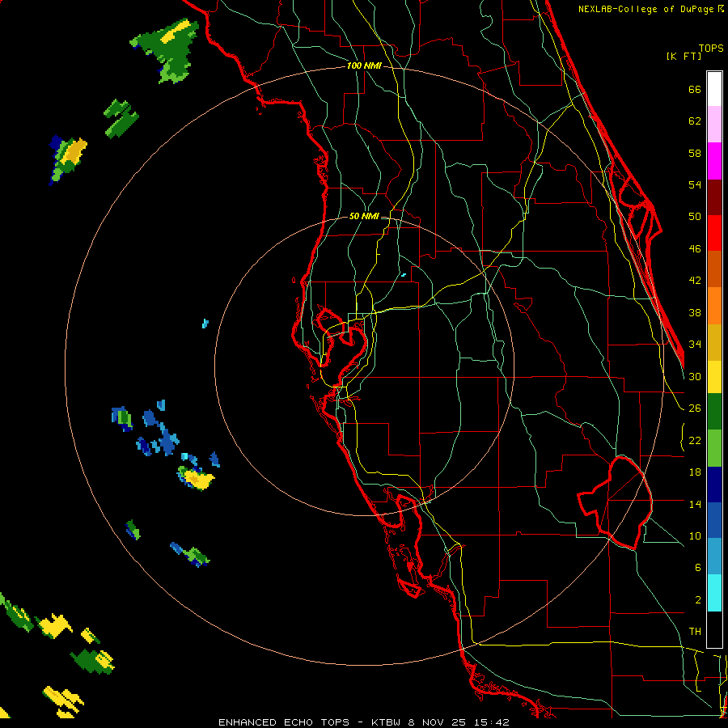Click the medium blue swatch between 14 and 10
The height and width of the screenshot is (728, 728).
pos(714,520)
